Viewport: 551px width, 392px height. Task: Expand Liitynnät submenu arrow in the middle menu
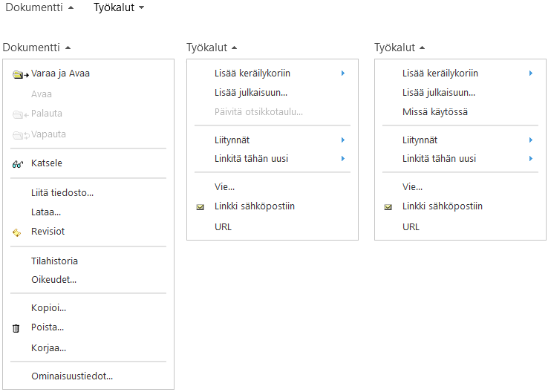tap(342, 140)
